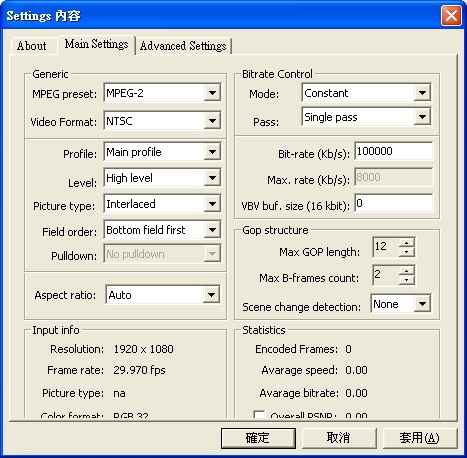Toggle the Overall PSNR checkbox
This screenshot has height=458, width=467.
coord(259,414)
